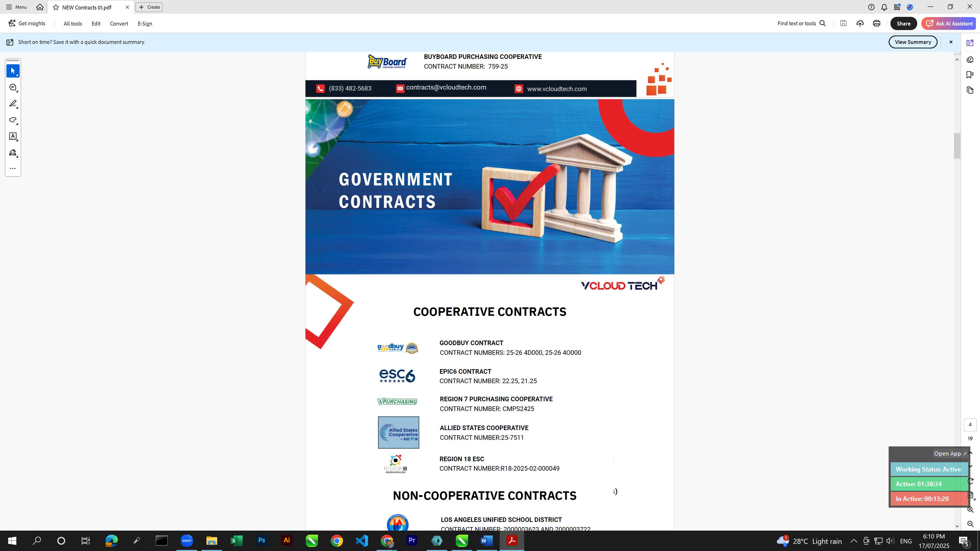Click contracts@vcloudtech.com email link
The width and height of the screenshot is (980, 551).
point(446,87)
